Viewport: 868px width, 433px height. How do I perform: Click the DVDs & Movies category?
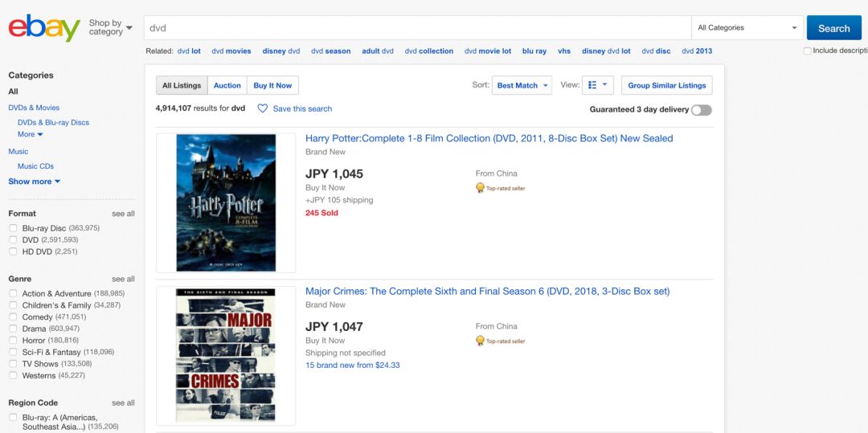point(34,108)
